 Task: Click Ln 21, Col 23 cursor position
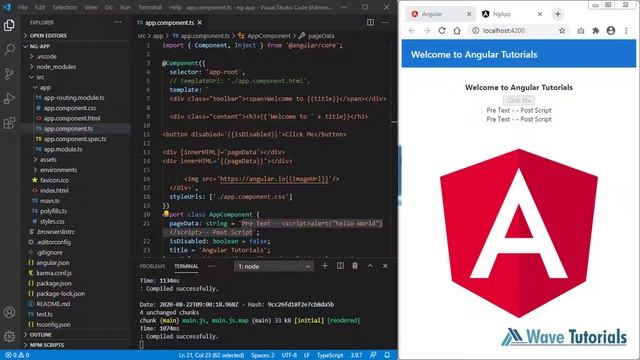tap(211, 355)
